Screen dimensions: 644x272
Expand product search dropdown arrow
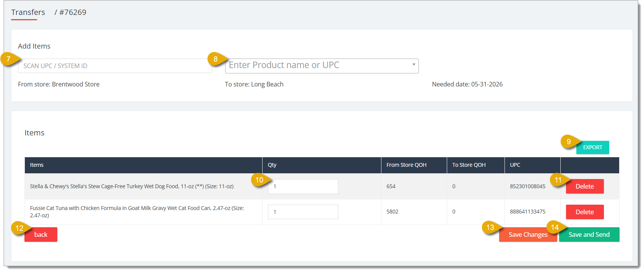pos(414,65)
